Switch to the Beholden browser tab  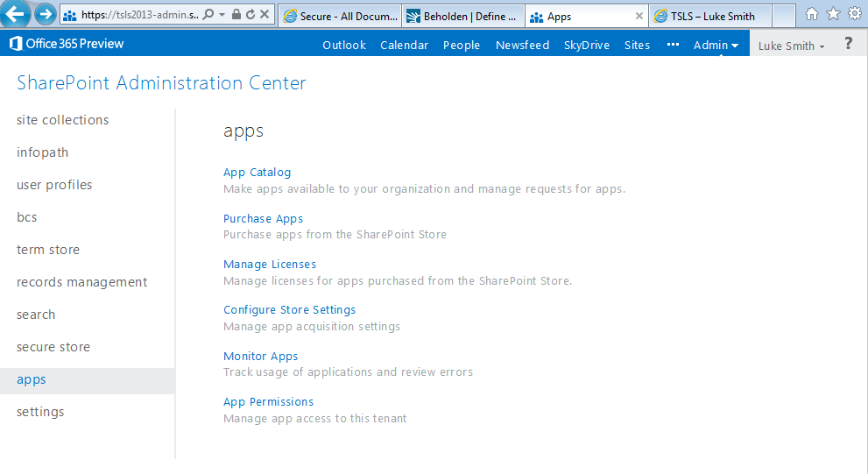tap(462, 16)
